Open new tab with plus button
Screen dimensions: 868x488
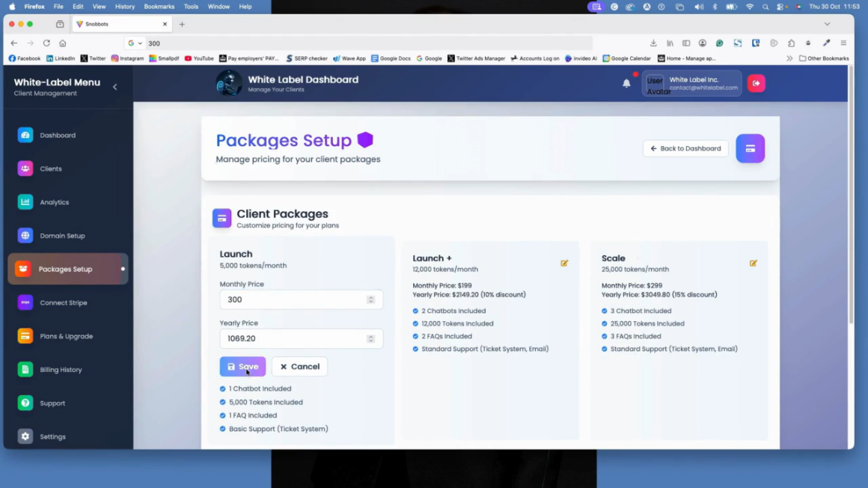click(182, 25)
